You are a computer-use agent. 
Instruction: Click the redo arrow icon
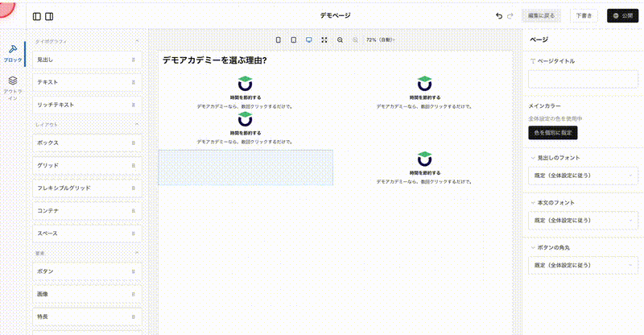pyautogui.click(x=510, y=16)
